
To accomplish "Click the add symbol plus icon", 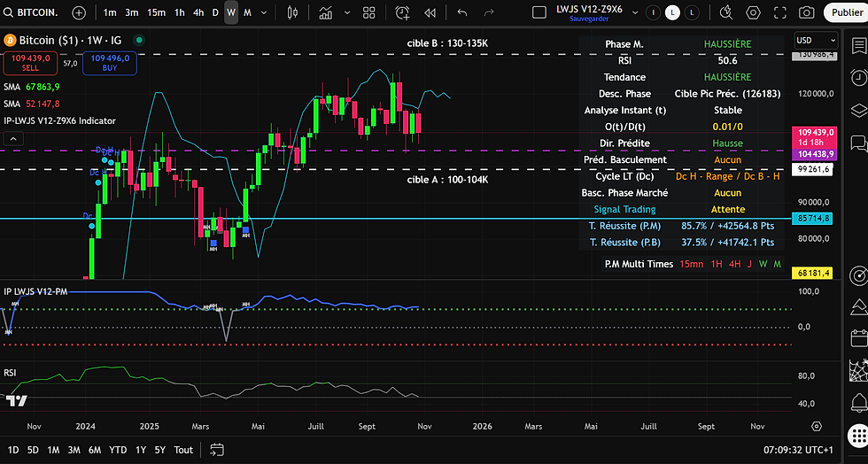I will [79, 12].
